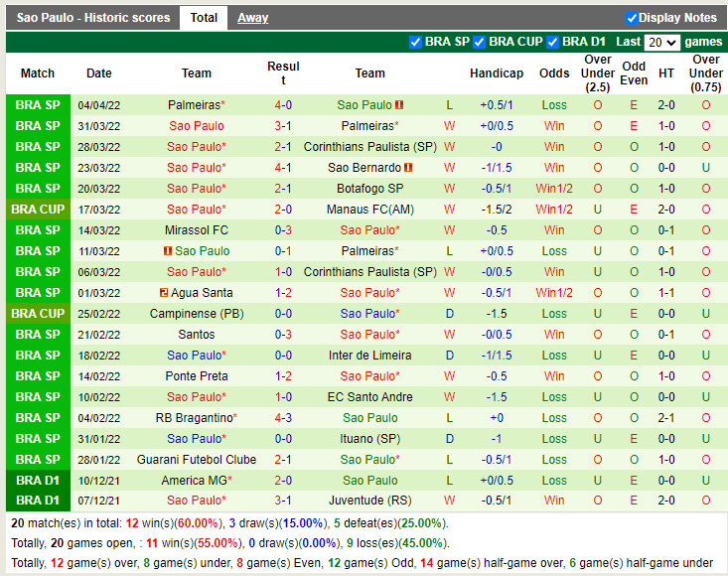Toggle the Display Notes checkbox
The width and height of the screenshot is (728, 576).
632,18
